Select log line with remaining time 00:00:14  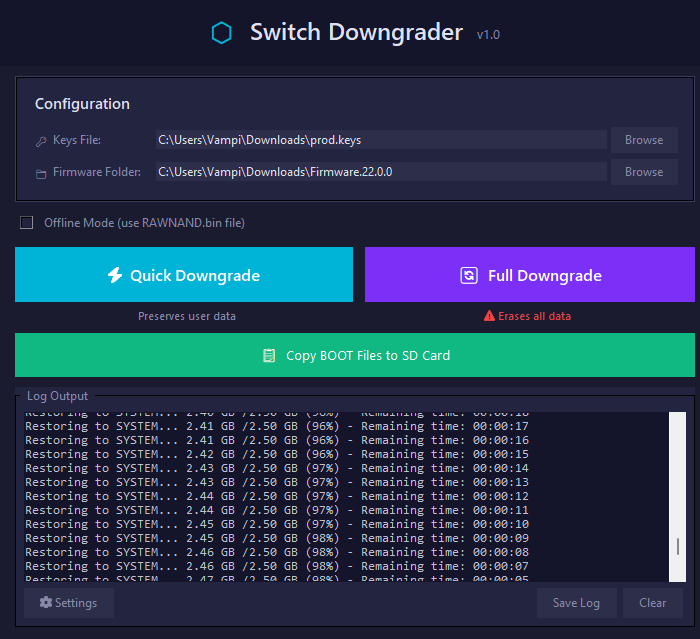click(x=277, y=468)
